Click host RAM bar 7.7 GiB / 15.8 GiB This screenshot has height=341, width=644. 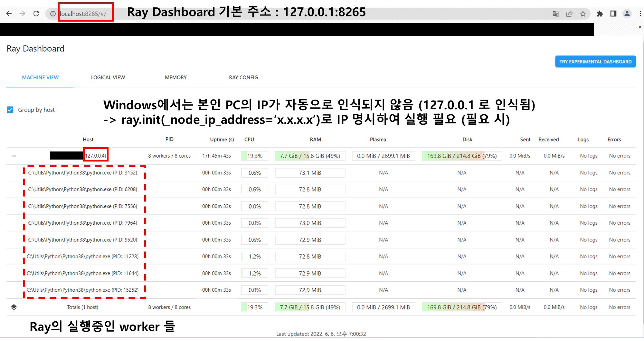(x=310, y=156)
